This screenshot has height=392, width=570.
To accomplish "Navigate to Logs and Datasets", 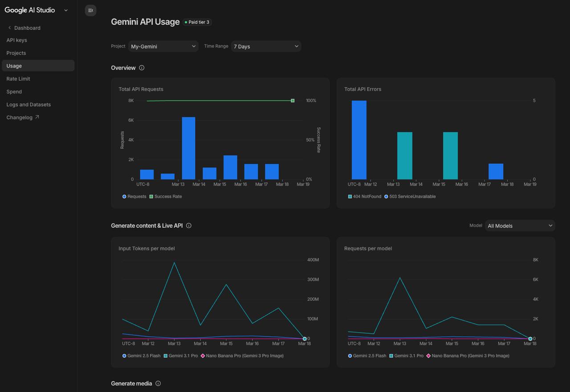I will (x=28, y=104).
